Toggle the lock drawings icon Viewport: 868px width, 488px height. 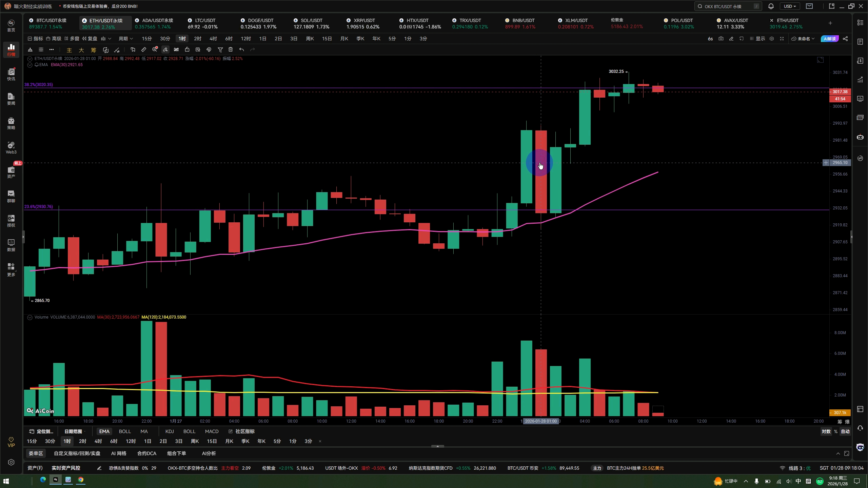point(187,50)
